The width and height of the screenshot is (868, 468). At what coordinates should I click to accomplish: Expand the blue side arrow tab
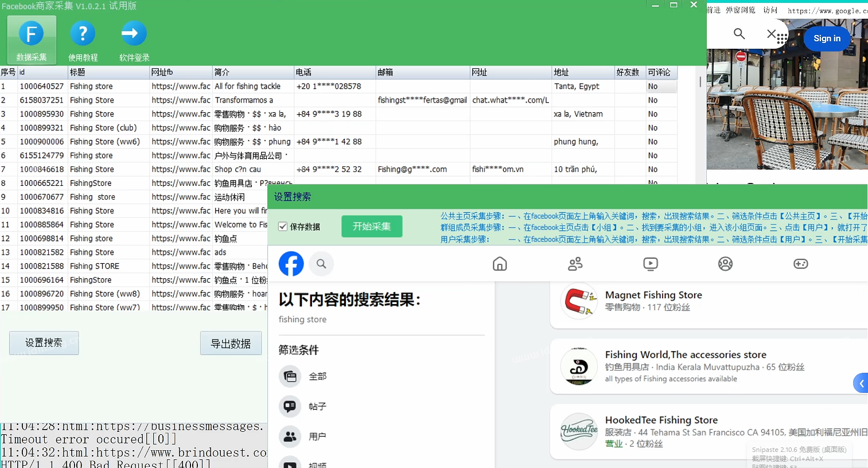point(861,383)
